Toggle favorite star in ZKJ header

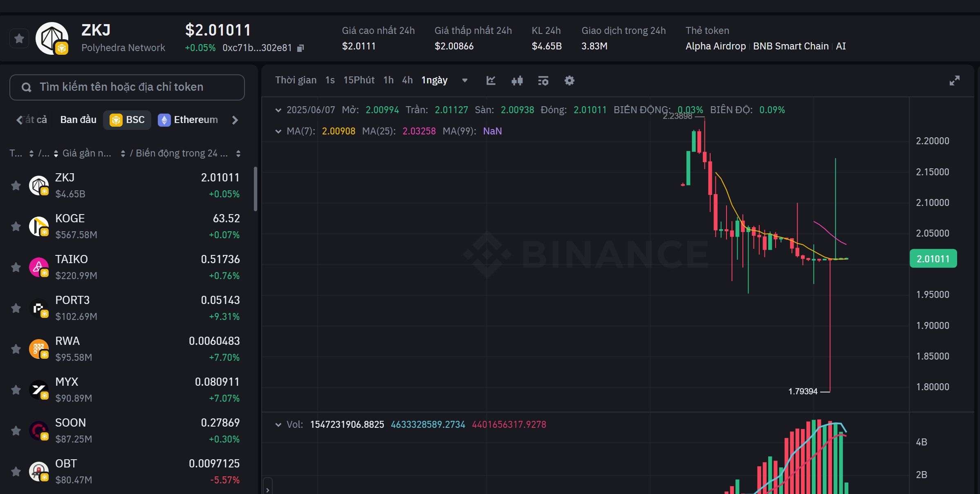coord(19,38)
